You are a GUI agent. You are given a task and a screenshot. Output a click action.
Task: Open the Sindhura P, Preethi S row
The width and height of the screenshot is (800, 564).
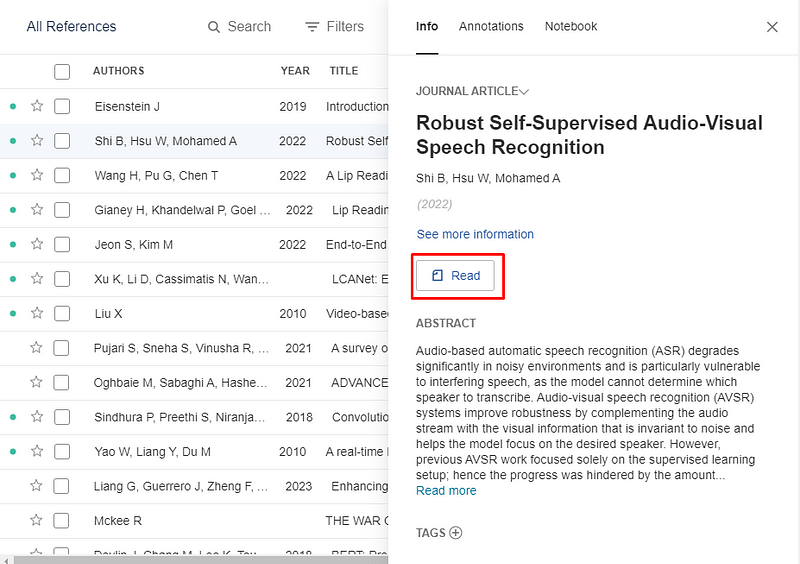[180, 417]
